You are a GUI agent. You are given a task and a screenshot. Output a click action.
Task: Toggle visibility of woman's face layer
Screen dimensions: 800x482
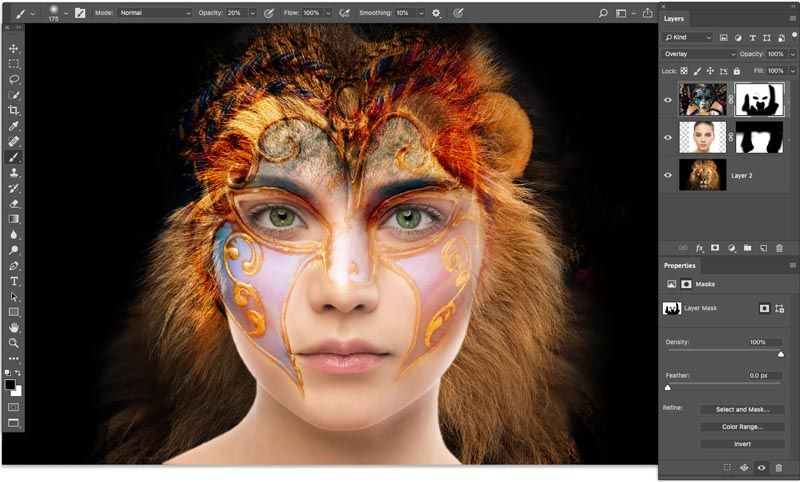tap(668, 137)
